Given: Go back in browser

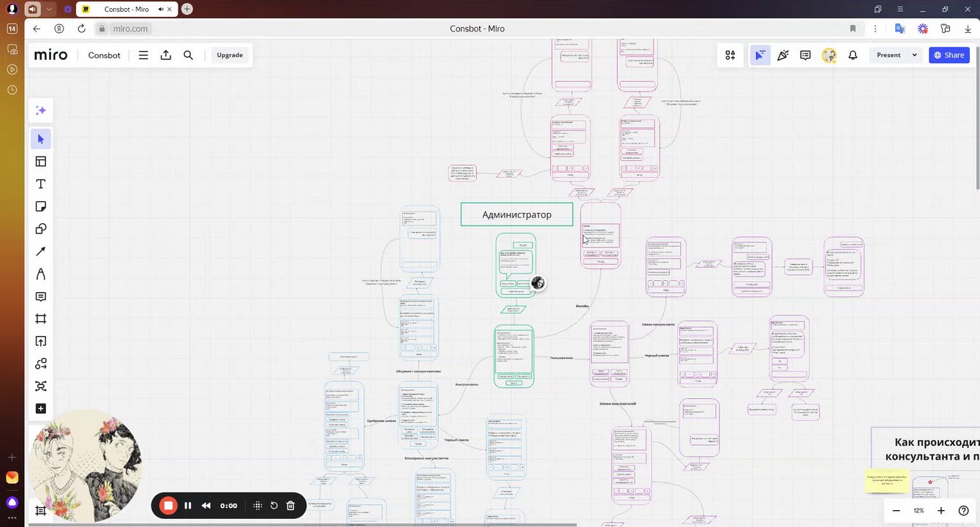Looking at the screenshot, I should (37, 29).
